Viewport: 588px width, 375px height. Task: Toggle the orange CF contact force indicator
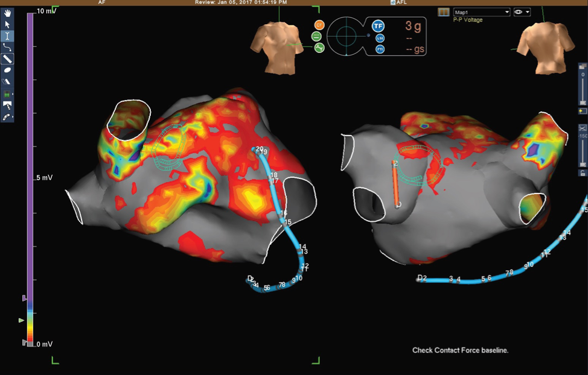point(319,25)
